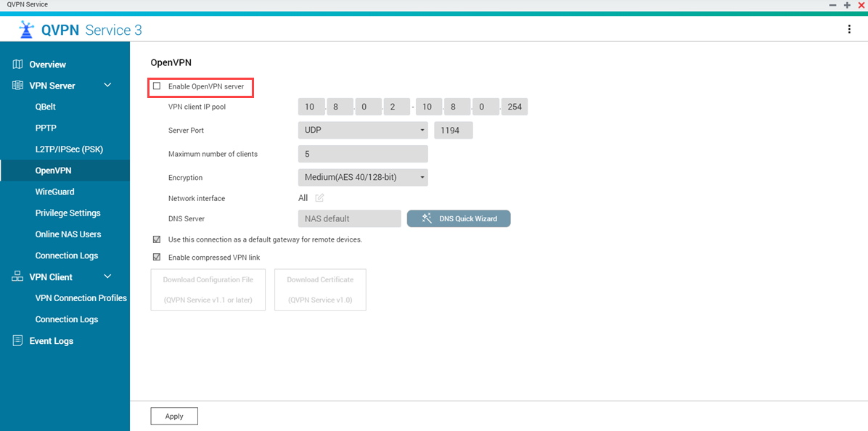The width and height of the screenshot is (868, 431).
Task: Maximize the QVPN Service window
Action: [847, 4]
